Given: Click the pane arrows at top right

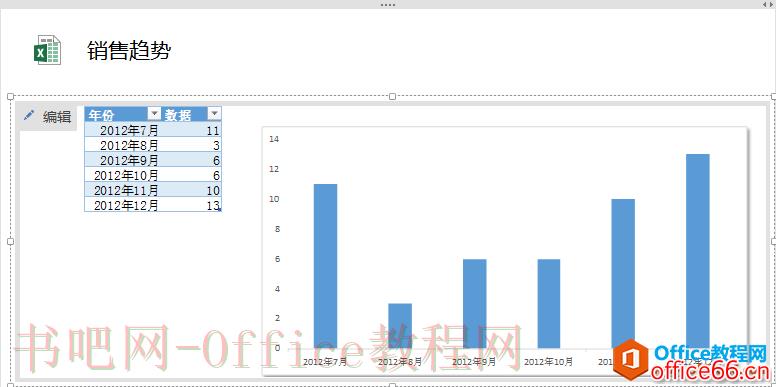Looking at the screenshot, I should pyautogui.click(x=768, y=4).
